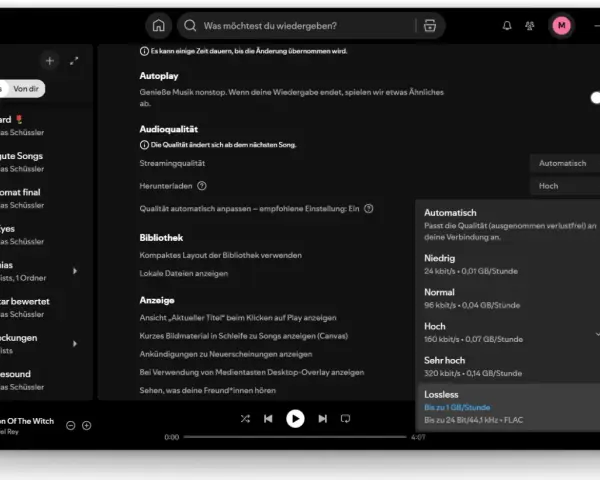600x480 pixels.
Task: Toggle repeat mode
Action: [x=346, y=419]
